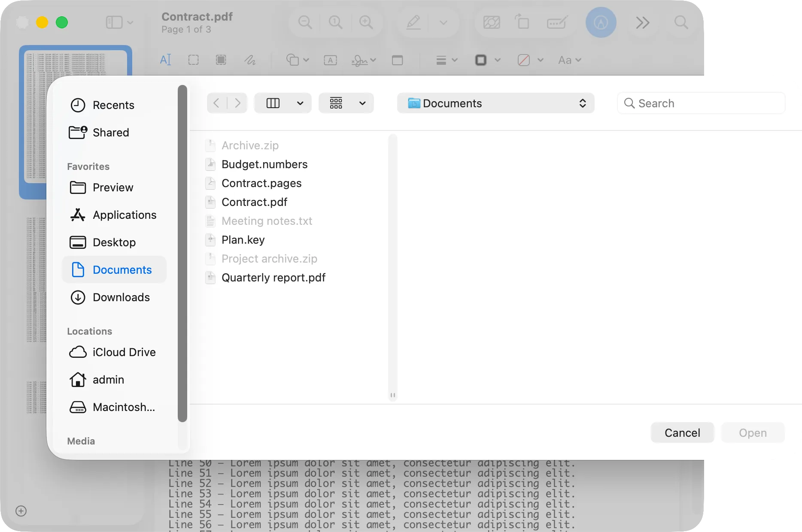Go to the Applications folder in sidebar
Image resolution: width=802 pixels, height=532 pixels.
click(x=113, y=215)
